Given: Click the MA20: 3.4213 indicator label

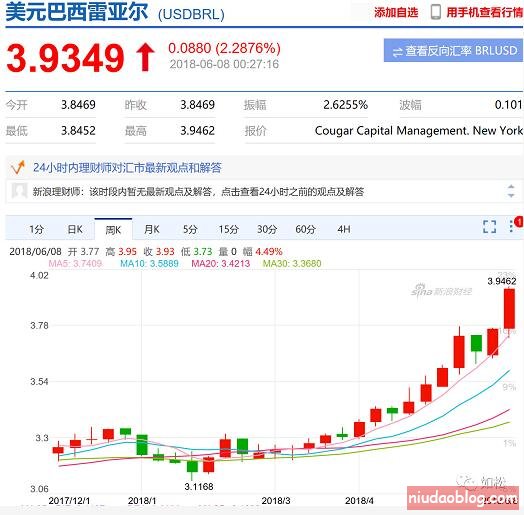Looking at the screenshot, I should pos(221,263).
